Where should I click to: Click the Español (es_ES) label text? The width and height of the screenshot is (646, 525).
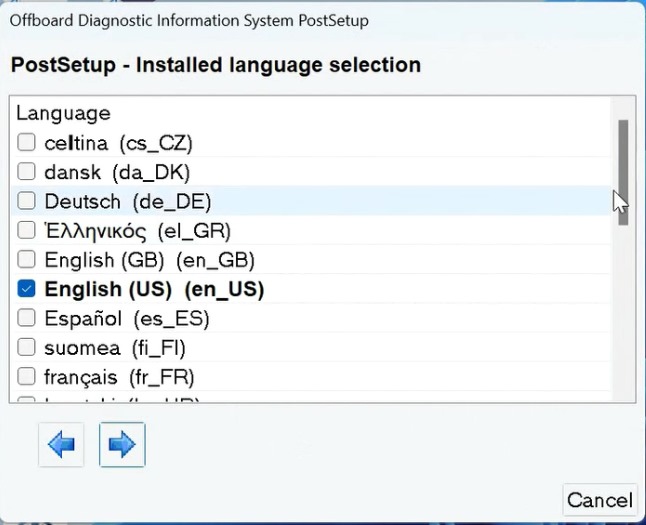tap(127, 319)
